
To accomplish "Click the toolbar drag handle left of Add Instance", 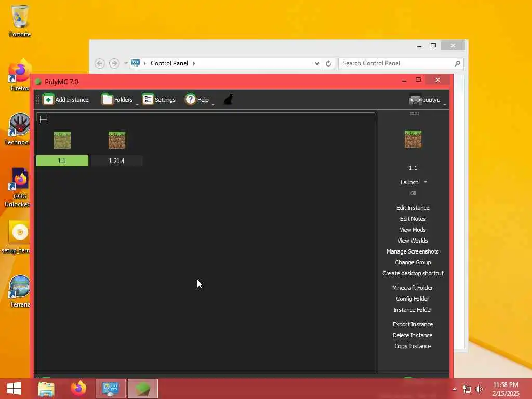I will click(37, 100).
